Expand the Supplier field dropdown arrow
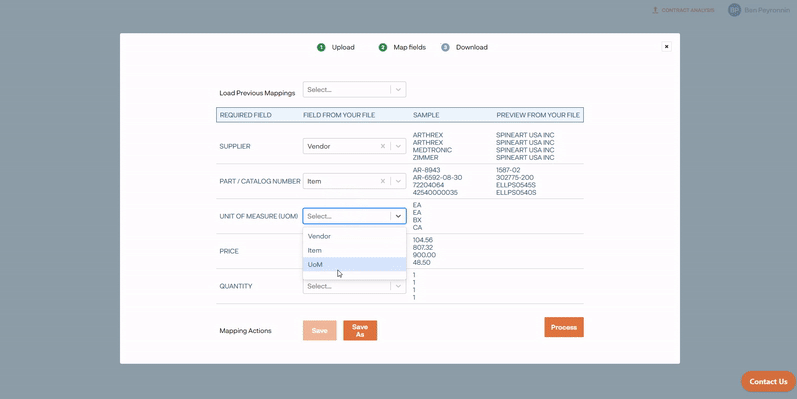Image resolution: width=797 pixels, height=399 pixels. tap(398, 146)
